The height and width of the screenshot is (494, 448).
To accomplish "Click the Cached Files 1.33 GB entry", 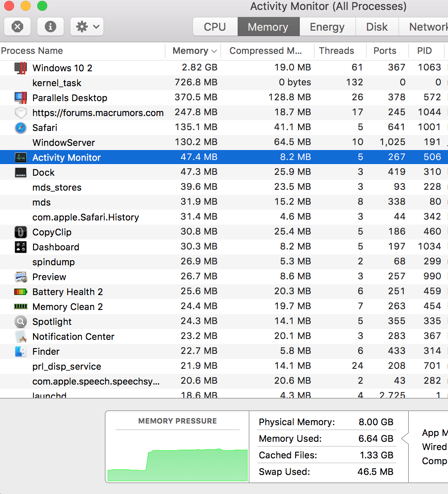I will point(326,455).
